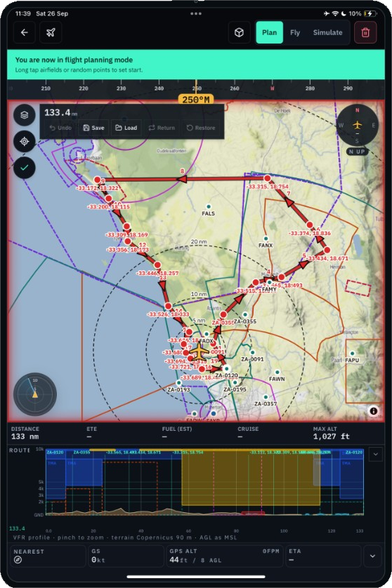Switch to Fly mode
The width and height of the screenshot is (392, 588).
[295, 32]
